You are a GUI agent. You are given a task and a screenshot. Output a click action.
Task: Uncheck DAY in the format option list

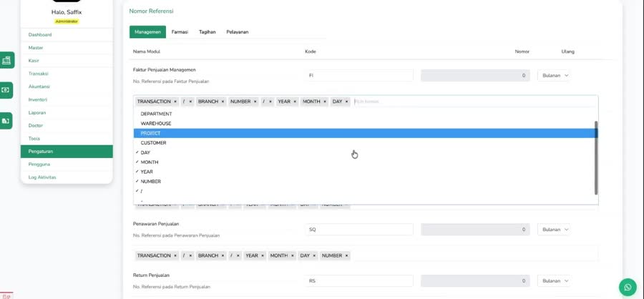click(366, 152)
